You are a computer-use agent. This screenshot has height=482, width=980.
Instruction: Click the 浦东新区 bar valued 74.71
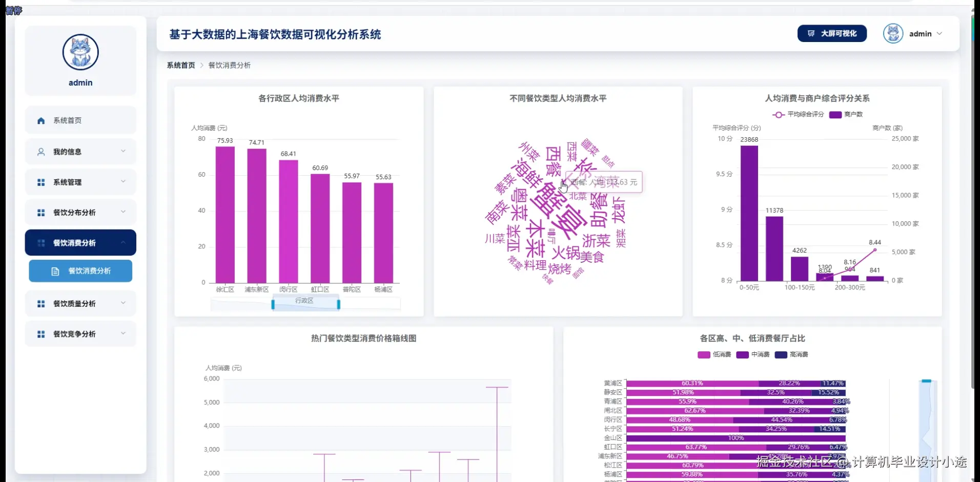click(x=257, y=216)
